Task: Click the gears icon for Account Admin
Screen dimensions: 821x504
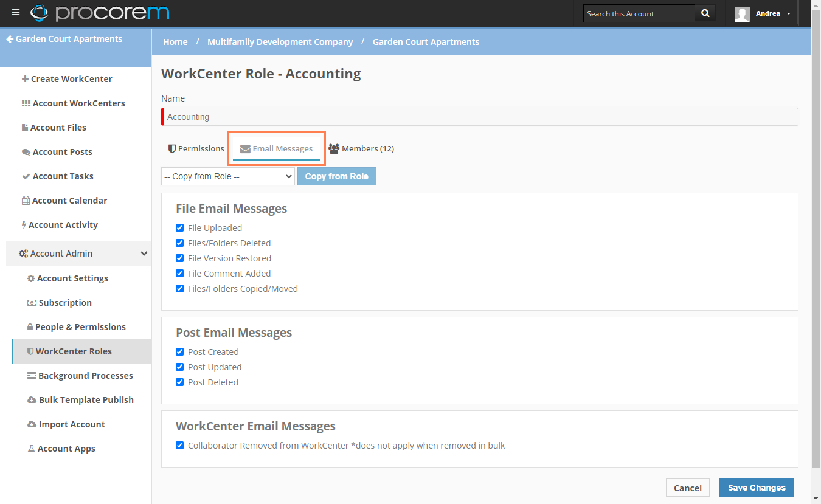Action: (x=23, y=254)
